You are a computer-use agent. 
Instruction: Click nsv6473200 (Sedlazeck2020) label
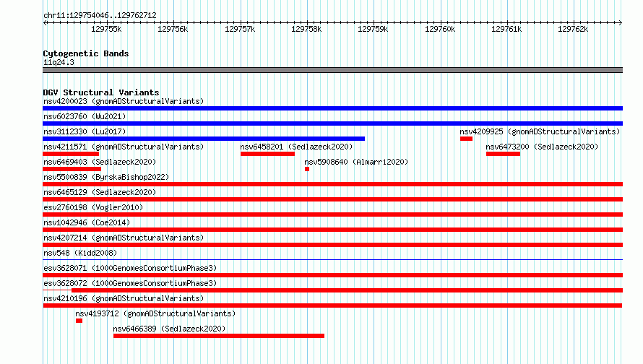coord(542,147)
